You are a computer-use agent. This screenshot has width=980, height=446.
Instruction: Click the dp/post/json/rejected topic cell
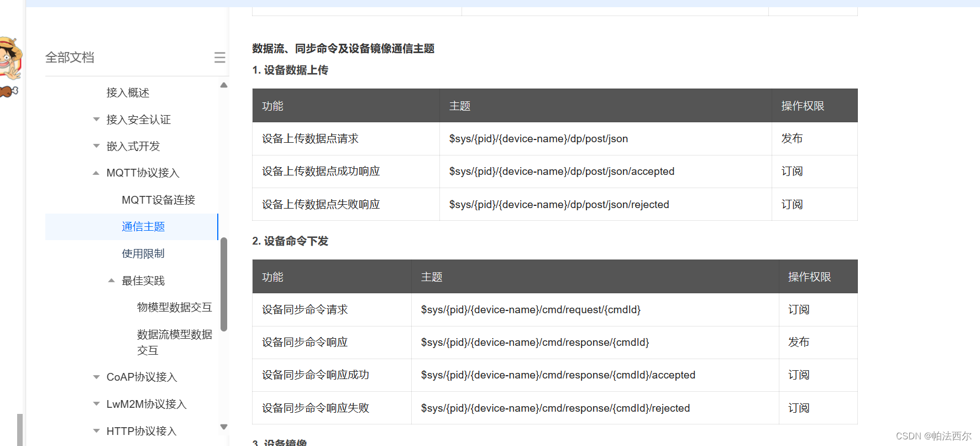[606, 204]
